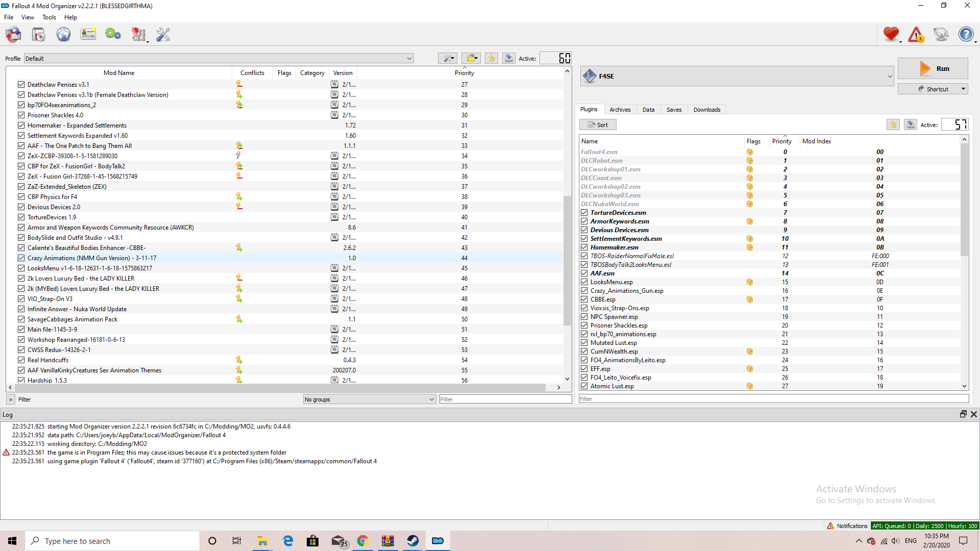Open the executables gears icon
The width and height of the screenshot is (980, 551).
click(113, 35)
